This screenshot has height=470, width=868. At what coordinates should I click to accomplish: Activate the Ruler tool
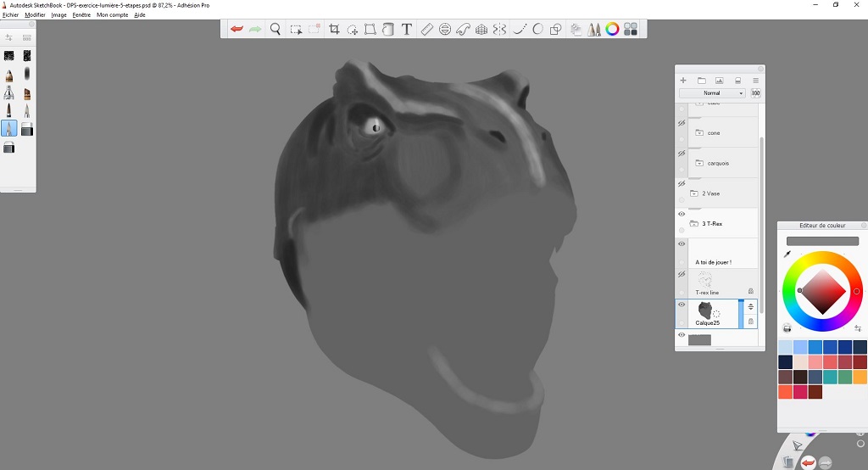click(x=426, y=29)
